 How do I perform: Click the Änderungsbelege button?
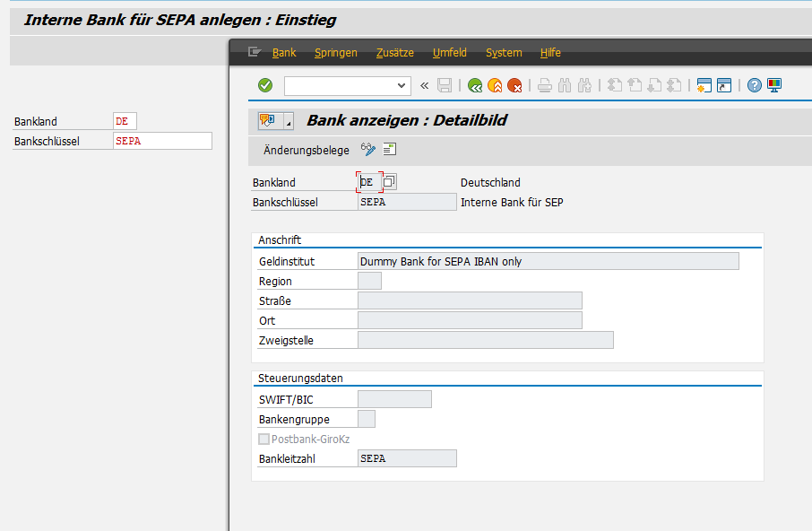pos(307,150)
